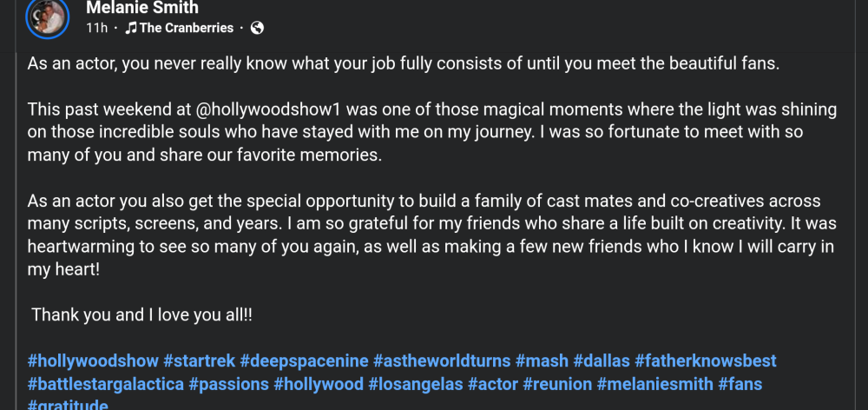The height and width of the screenshot is (410, 868).
Task: Open The Cranberries music link
Action: coord(186,28)
